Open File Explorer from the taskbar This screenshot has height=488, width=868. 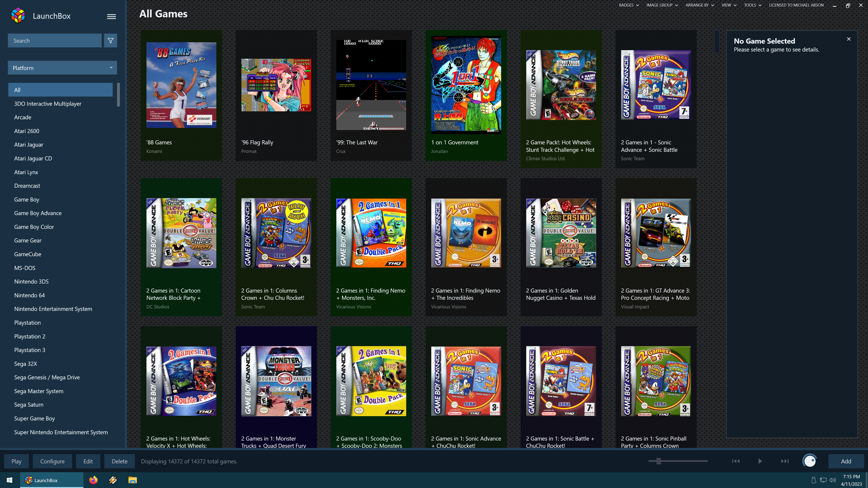click(x=132, y=480)
